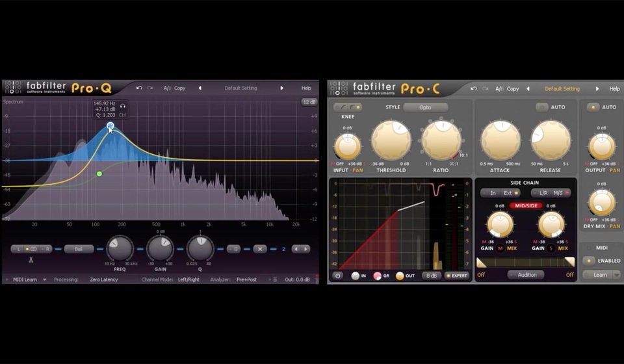This screenshot has height=364, width=624.
Task: Select the L channel for the EQ band
Action: click(x=17, y=249)
